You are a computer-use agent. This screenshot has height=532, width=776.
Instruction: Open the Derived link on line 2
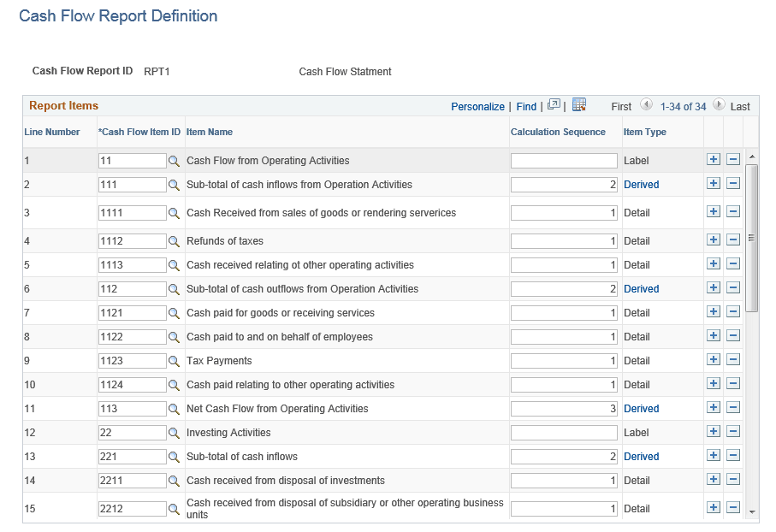coord(641,184)
